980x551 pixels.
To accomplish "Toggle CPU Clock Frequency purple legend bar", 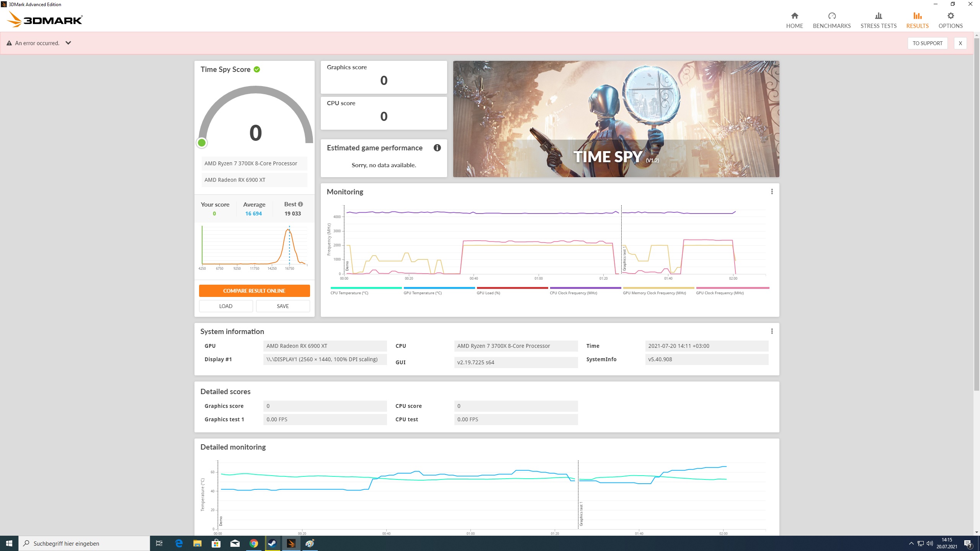I will click(585, 288).
